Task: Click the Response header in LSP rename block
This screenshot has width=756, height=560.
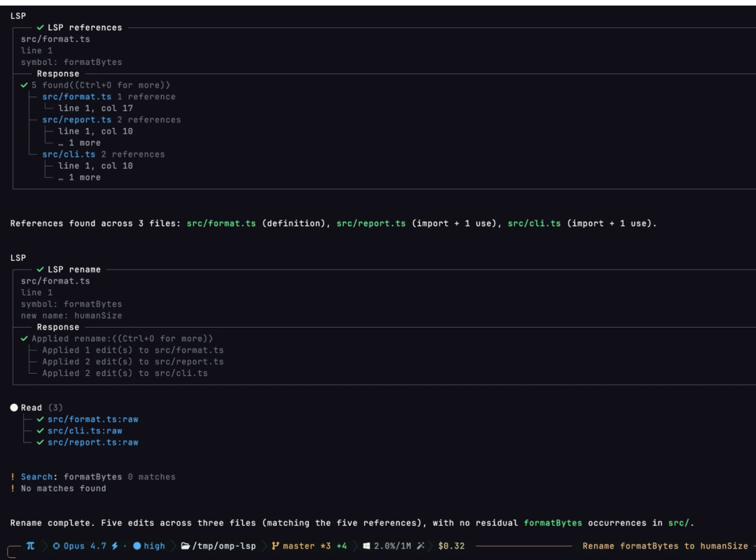Action: click(58, 327)
